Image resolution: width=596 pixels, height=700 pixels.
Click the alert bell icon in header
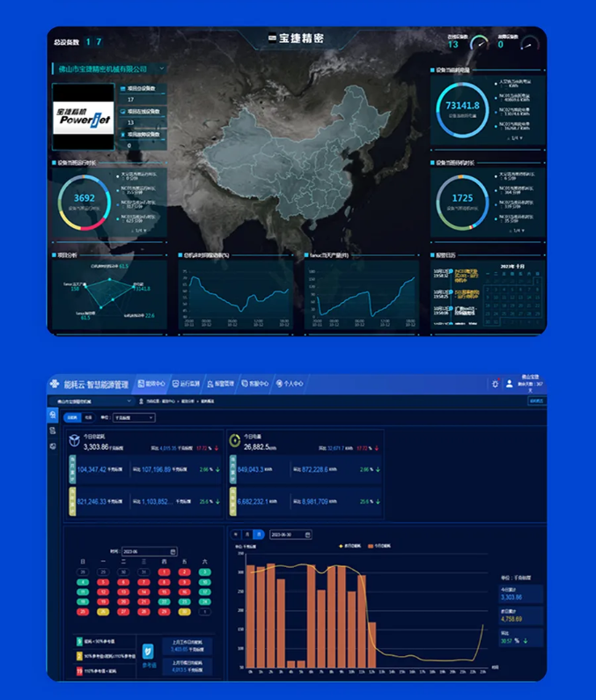click(495, 384)
